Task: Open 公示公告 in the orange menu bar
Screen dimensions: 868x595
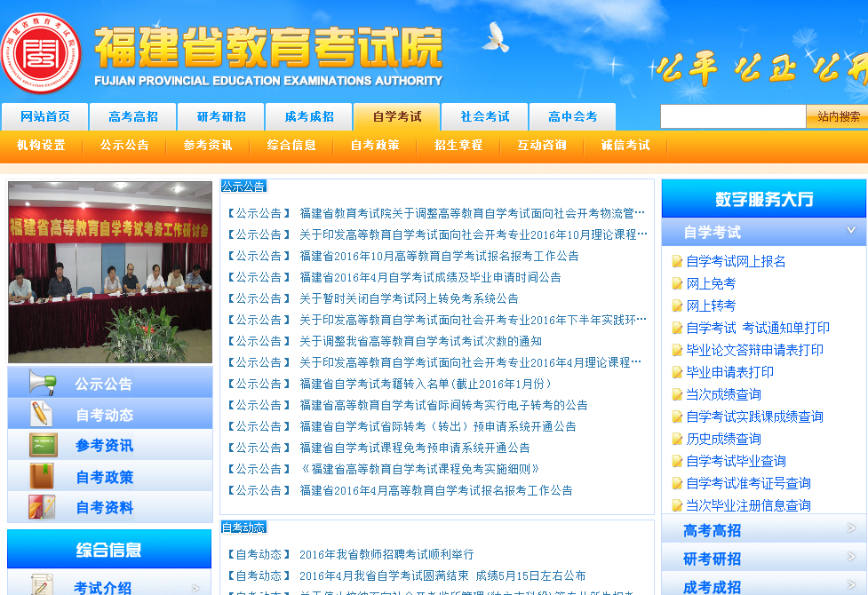Action: pos(124,145)
